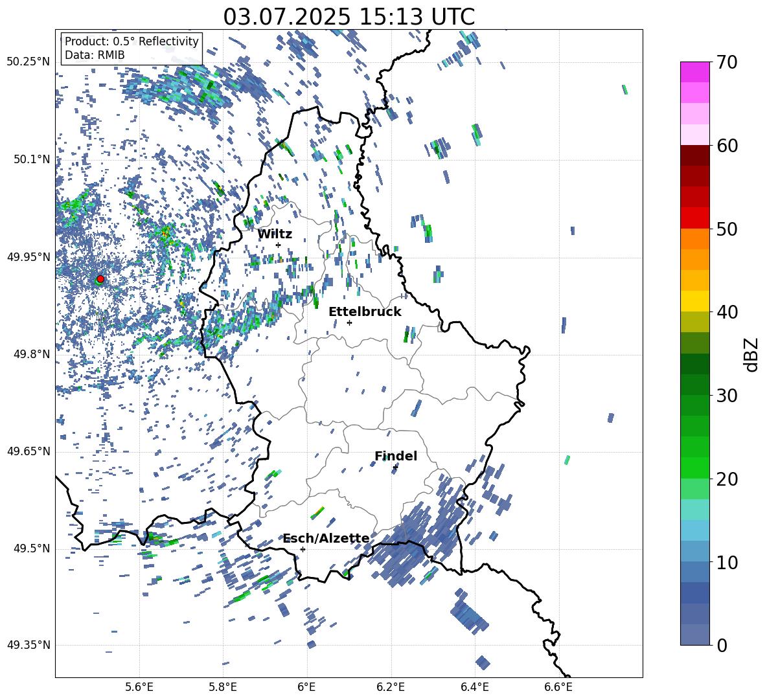The image size is (767, 700).
Task: Click the red radar site marker dot
Action: 100,279
